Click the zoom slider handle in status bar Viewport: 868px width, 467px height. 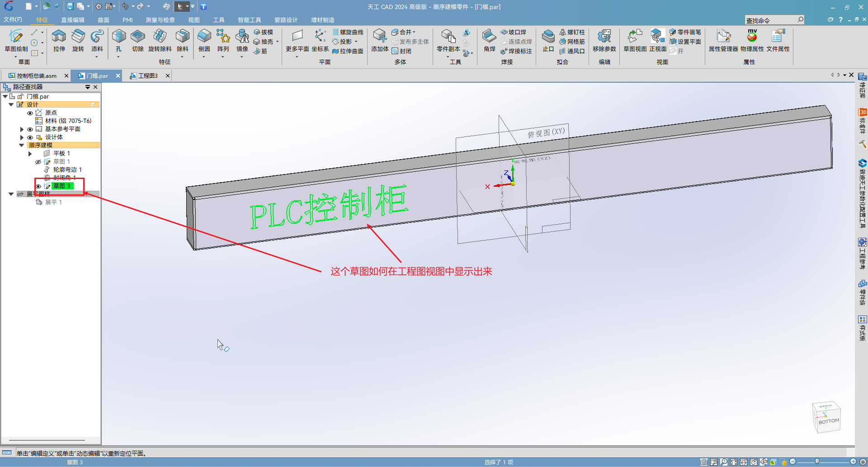pos(817,462)
